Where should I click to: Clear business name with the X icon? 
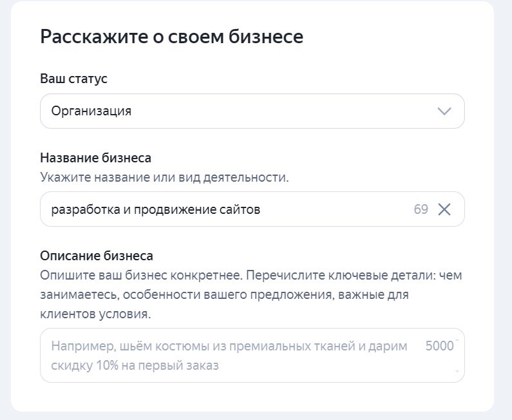coord(444,209)
